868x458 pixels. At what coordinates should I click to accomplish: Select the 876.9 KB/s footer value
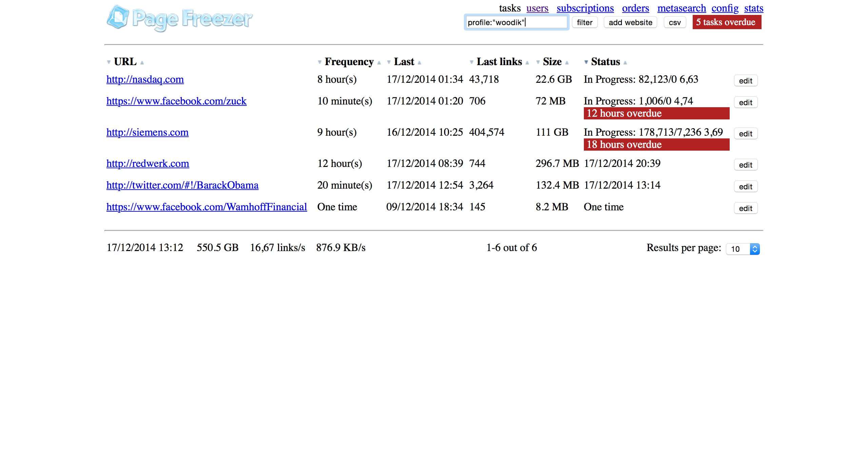(341, 248)
